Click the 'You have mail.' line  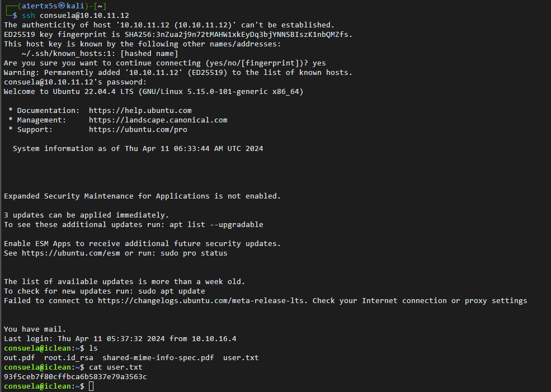(x=35, y=329)
